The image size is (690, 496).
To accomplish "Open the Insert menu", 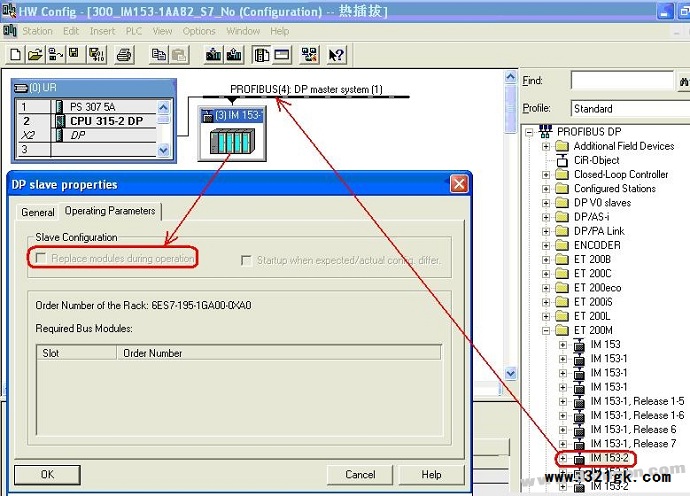I will click(x=102, y=31).
